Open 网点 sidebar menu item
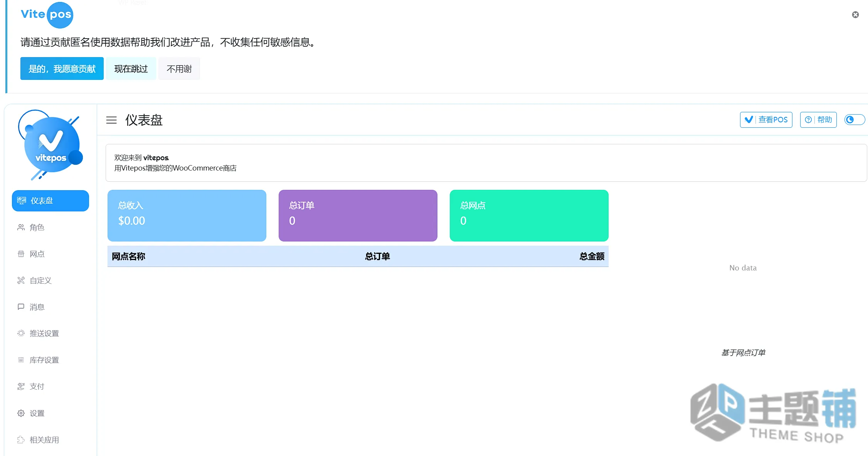The image size is (868, 456). [x=50, y=254]
